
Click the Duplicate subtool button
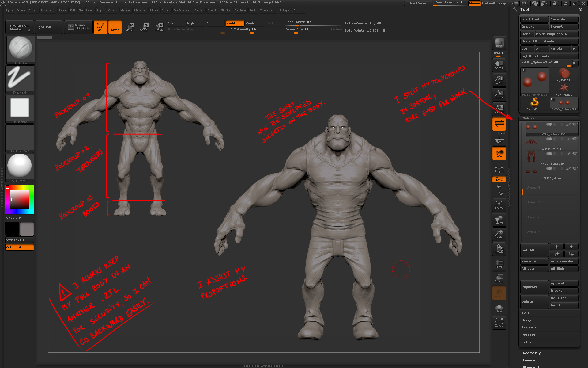pyautogui.click(x=534, y=287)
